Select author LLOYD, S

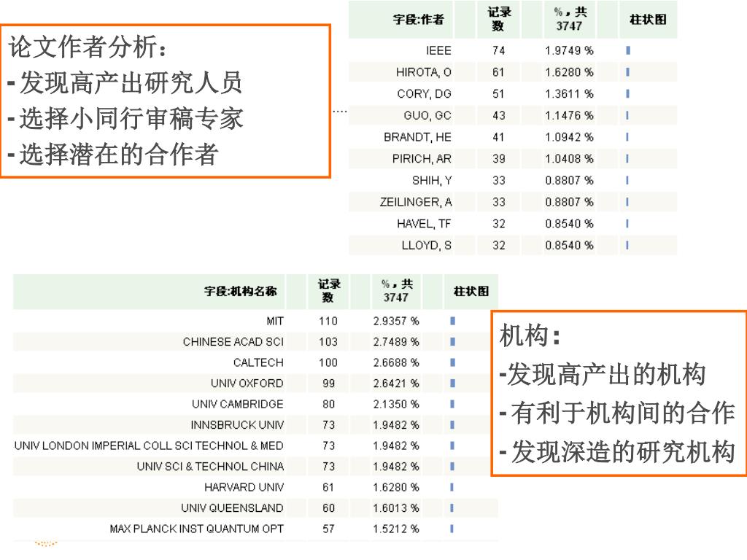click(x=426, y=246)
